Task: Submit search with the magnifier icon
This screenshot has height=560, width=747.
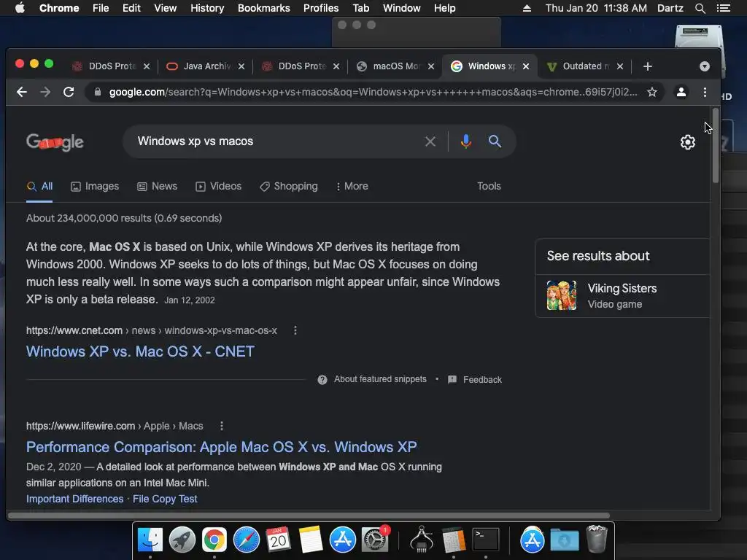Action: [495, 141]
